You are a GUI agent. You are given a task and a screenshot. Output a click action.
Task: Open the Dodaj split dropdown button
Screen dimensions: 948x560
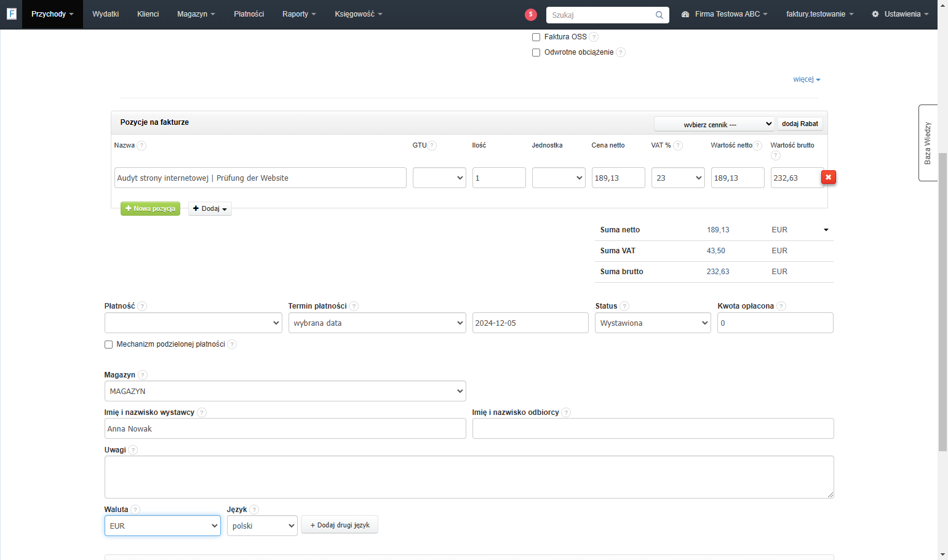pyautogui.click(x=210, y=208)
